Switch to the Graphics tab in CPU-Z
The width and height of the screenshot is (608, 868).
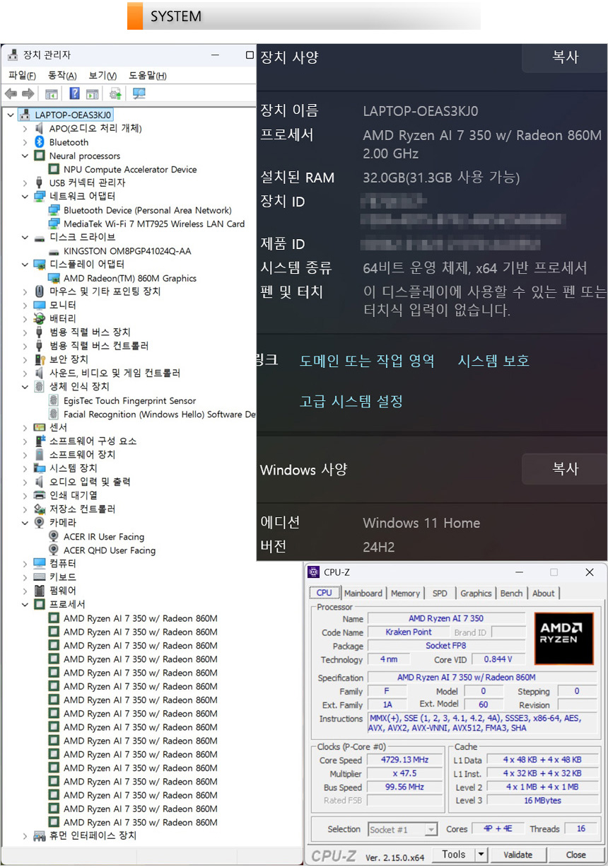[x=476, y=594]
